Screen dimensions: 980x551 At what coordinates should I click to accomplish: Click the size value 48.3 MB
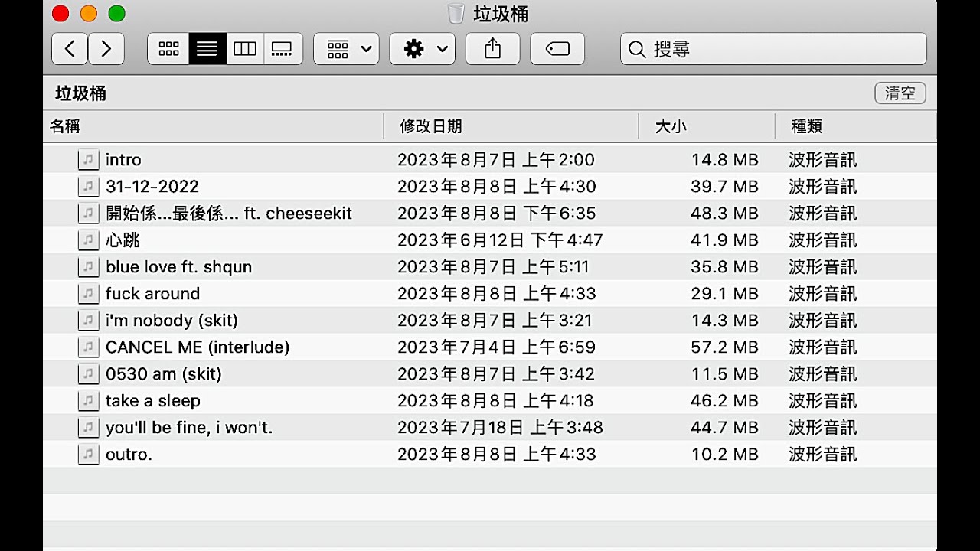point(724,214)
